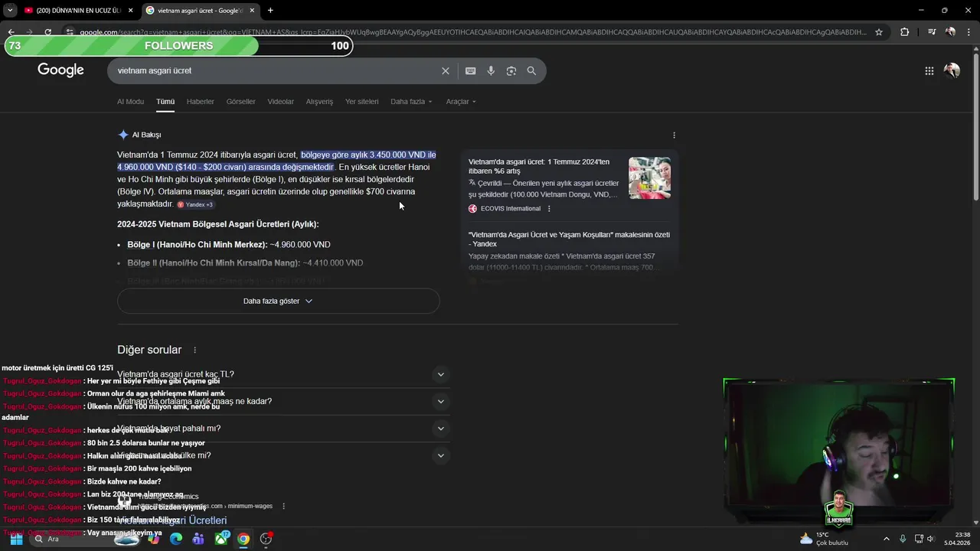The image size is (980, 551).
Task: Open a new browser tab
Action: (x=270, y=10)
